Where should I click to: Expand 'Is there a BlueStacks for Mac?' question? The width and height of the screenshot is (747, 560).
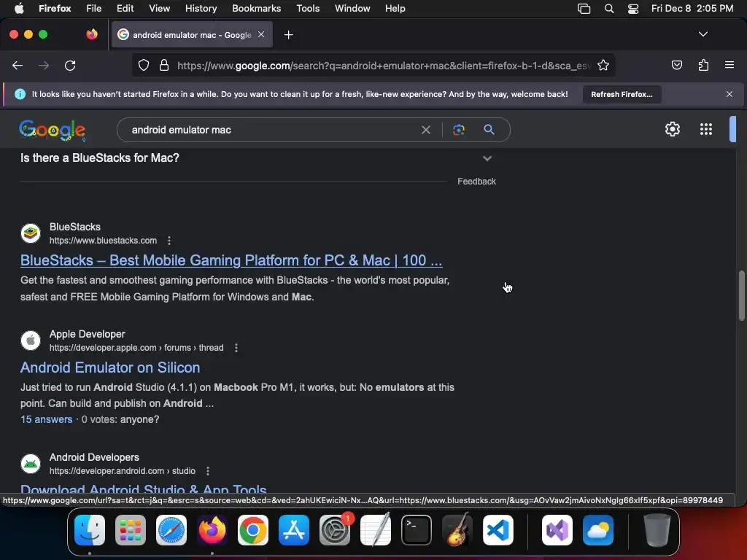tap(487, 158)
